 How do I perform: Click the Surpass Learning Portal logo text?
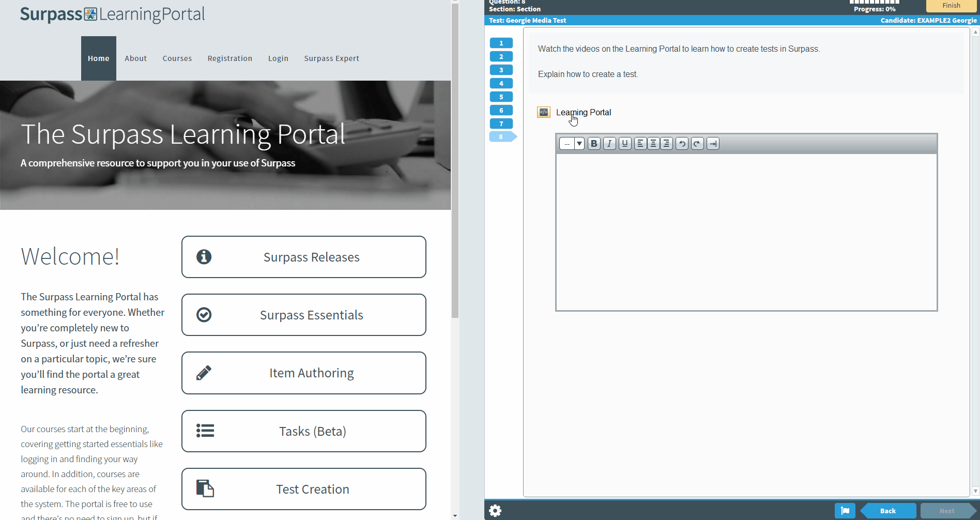(x=112, y=14)
